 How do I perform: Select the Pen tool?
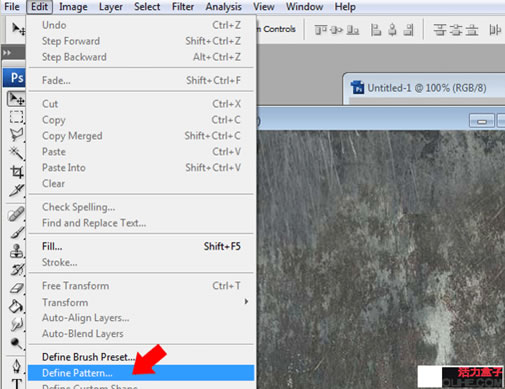click(16, 366)
